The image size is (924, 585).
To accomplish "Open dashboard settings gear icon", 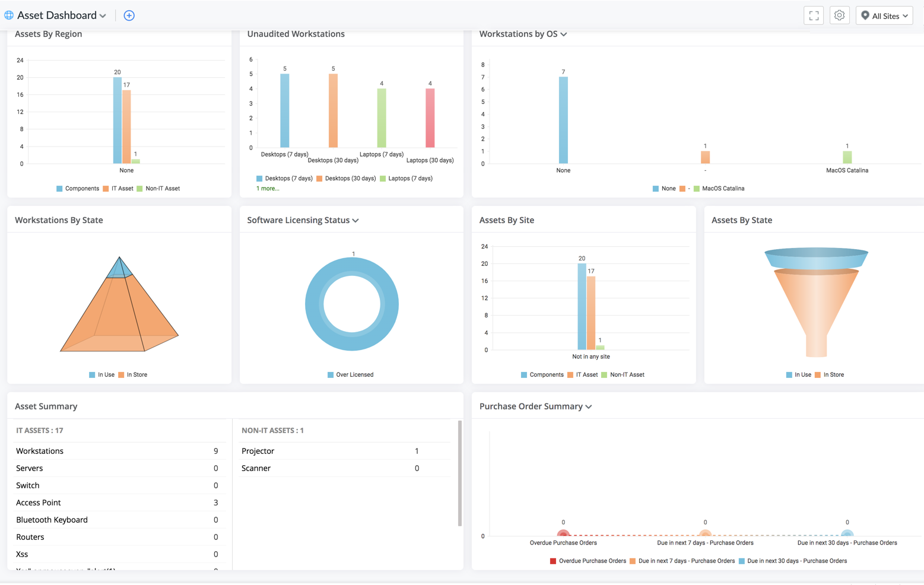I will [839, 15].
